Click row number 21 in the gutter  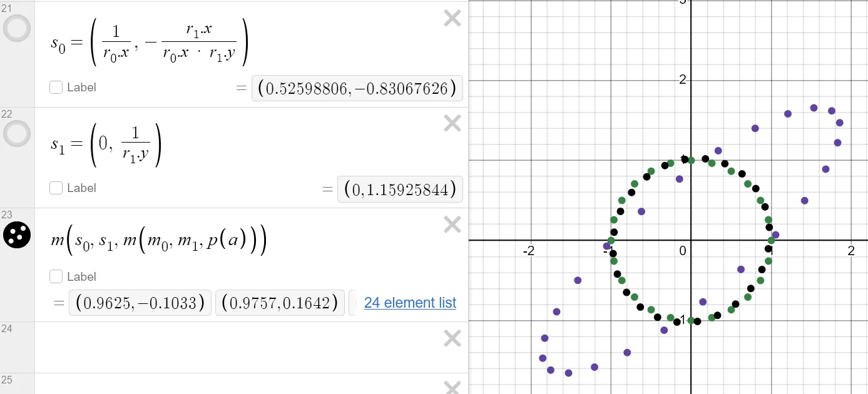[x=7, y=9]
